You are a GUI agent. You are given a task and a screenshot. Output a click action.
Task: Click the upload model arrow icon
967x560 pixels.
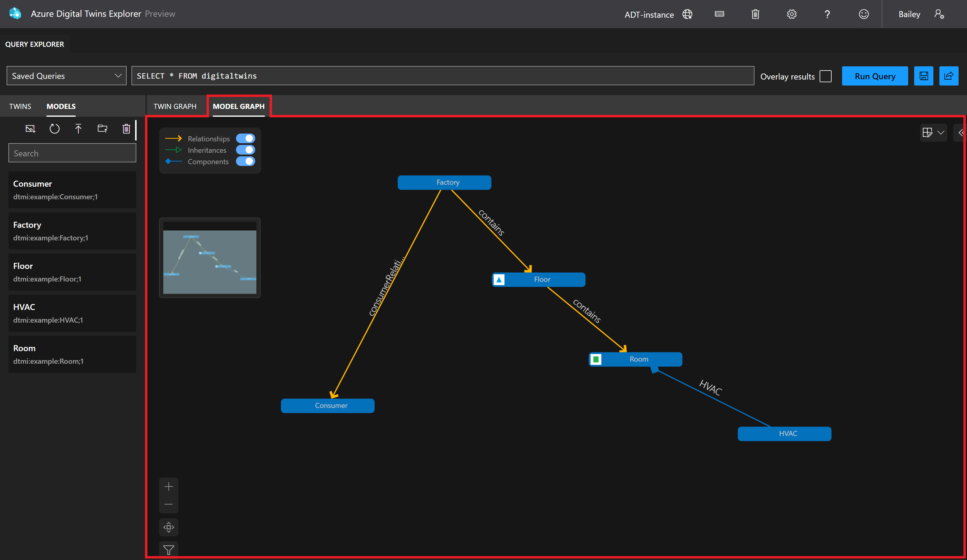click(78, 129)
